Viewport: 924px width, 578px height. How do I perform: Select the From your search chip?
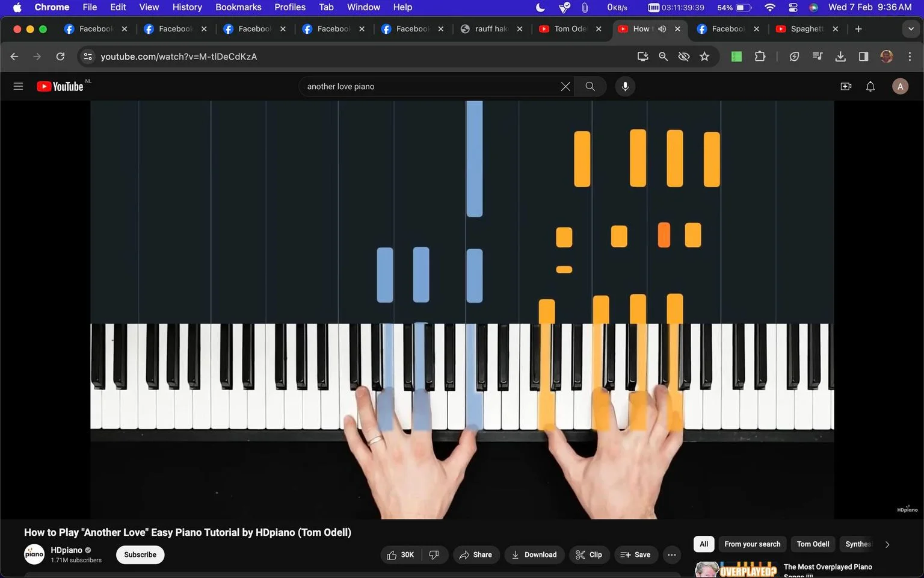[752, 544]
